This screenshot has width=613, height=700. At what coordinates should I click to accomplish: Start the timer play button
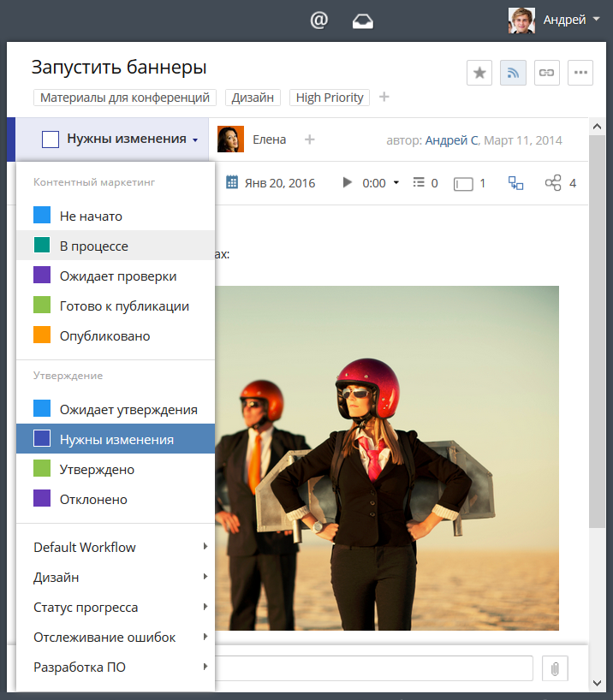tap(348, 183)
